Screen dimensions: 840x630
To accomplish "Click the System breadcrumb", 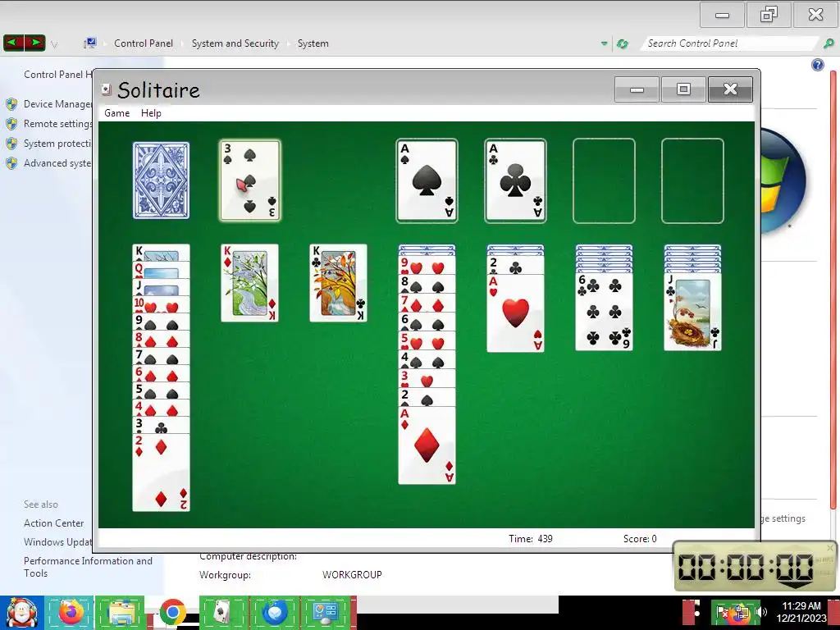I will 313,43.
